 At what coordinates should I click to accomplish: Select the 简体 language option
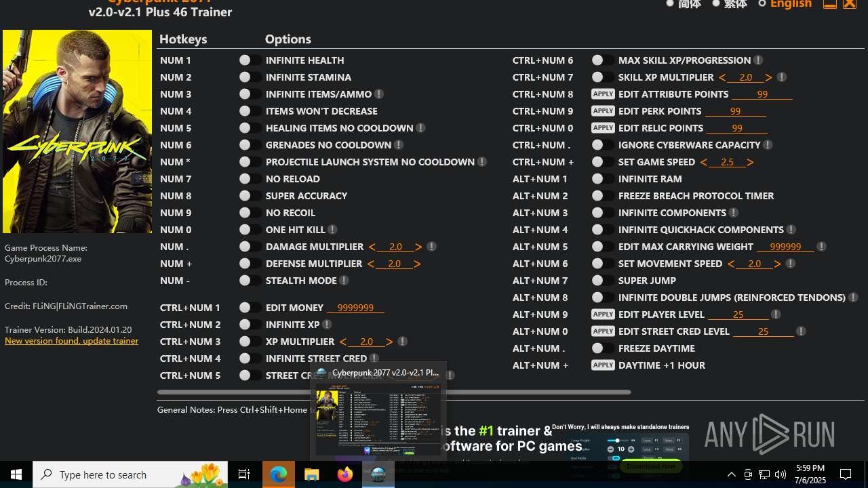pos(682,4)
